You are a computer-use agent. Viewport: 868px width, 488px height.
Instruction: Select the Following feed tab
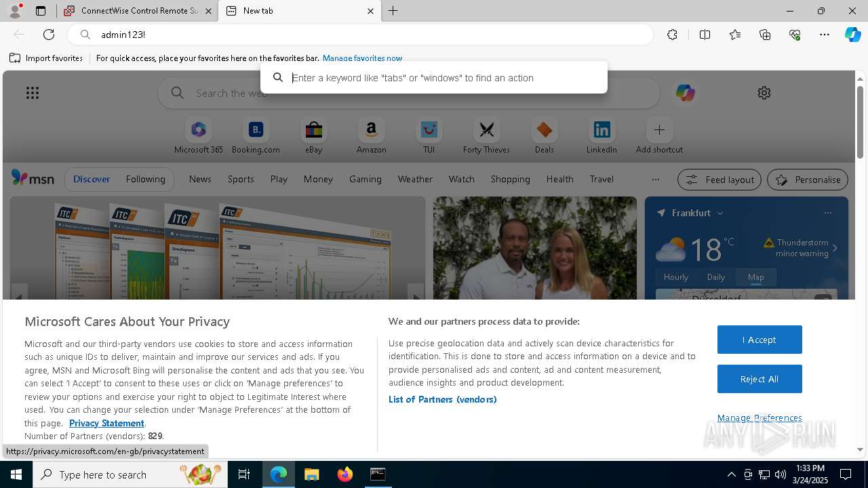145,179
